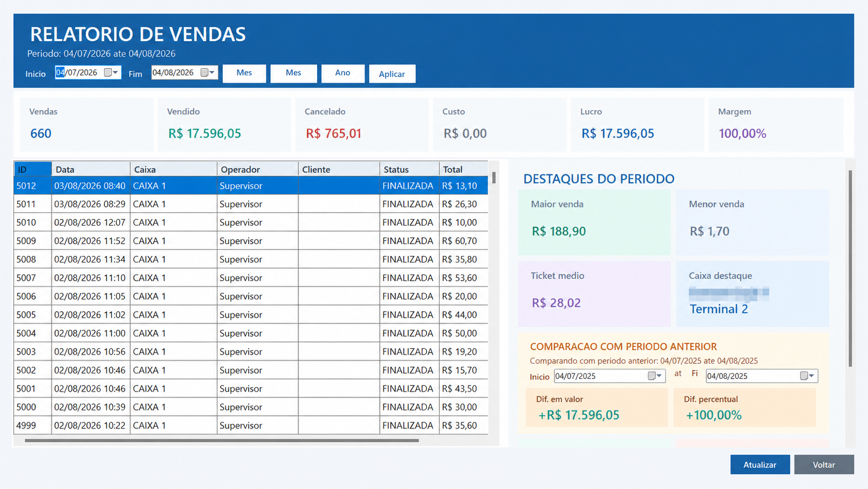Sort table by the Status column header
This screenshot has width=868, height=489.
pyautogui.click(x=409, y=169)
